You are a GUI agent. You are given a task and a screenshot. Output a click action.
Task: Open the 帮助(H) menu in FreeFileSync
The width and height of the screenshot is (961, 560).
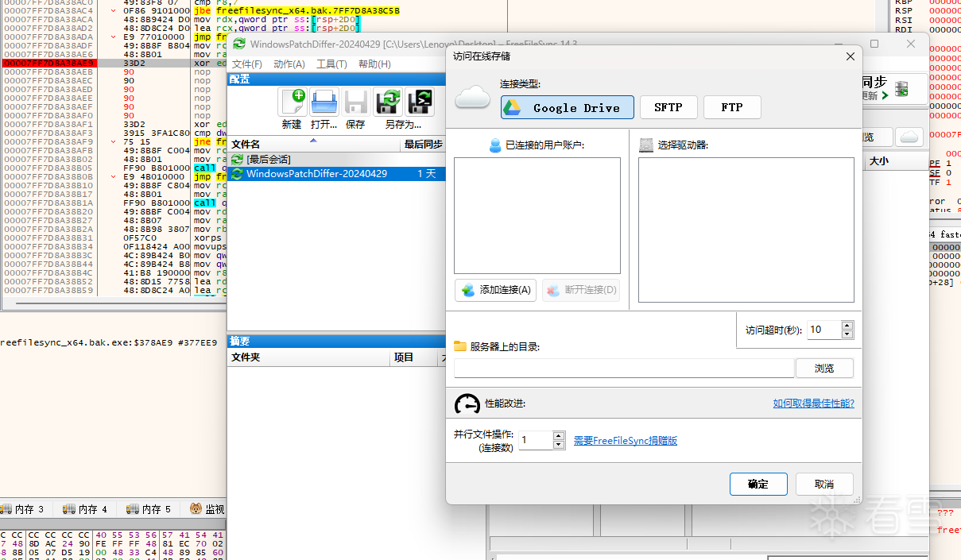(x=374, y=64)
